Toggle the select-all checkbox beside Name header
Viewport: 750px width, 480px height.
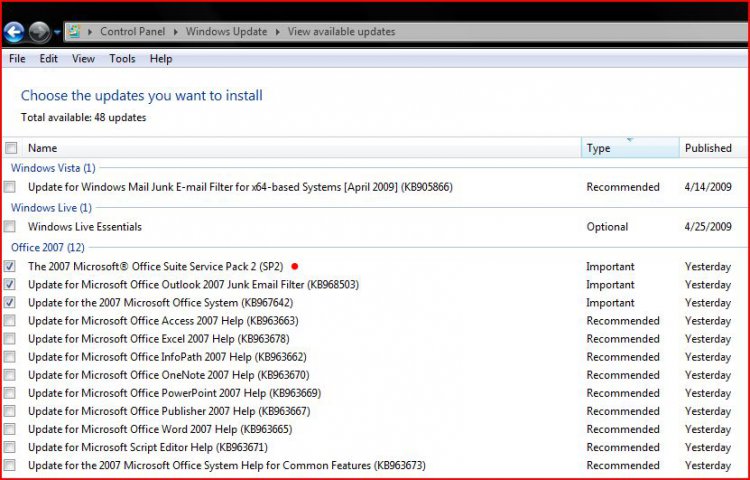point(11,148)
